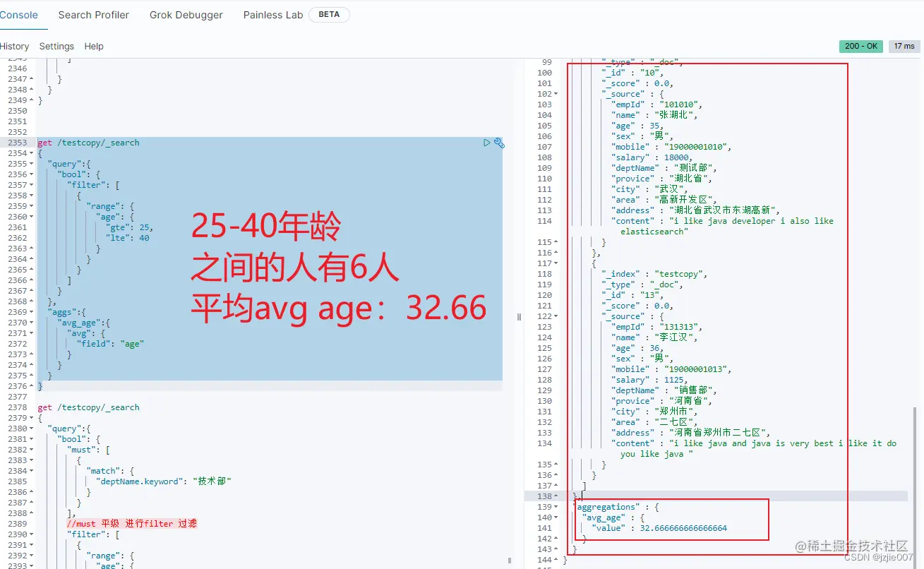Click the 17 ms response time indicator
This screenshot has height=569, width=924.
coord(904,46)
